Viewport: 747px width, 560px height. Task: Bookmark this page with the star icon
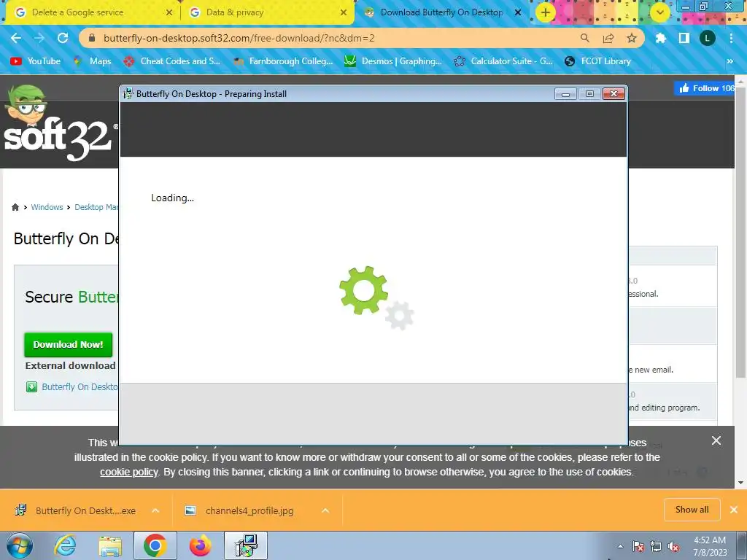coord(631,38)
